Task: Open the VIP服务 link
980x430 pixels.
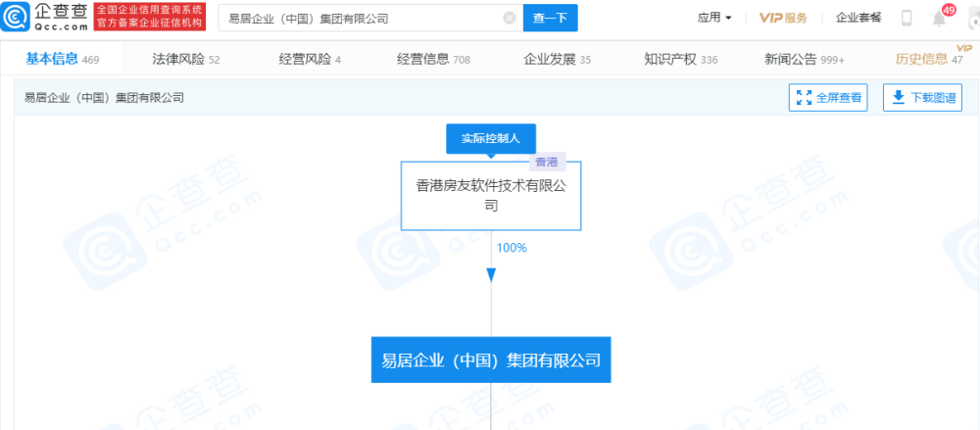Action: (x=783, y=19)
